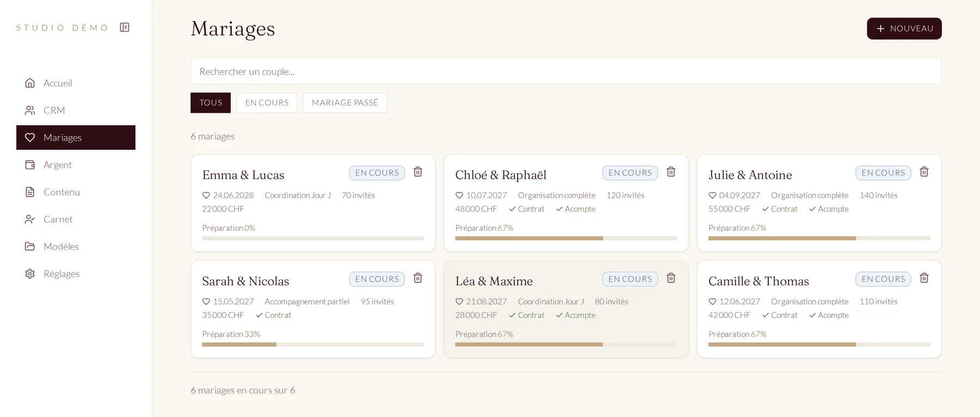The width and height of the screenshot is (980, 417).
Task: Delete the Camille & Thomas wedding
Action: click(924, 278)
